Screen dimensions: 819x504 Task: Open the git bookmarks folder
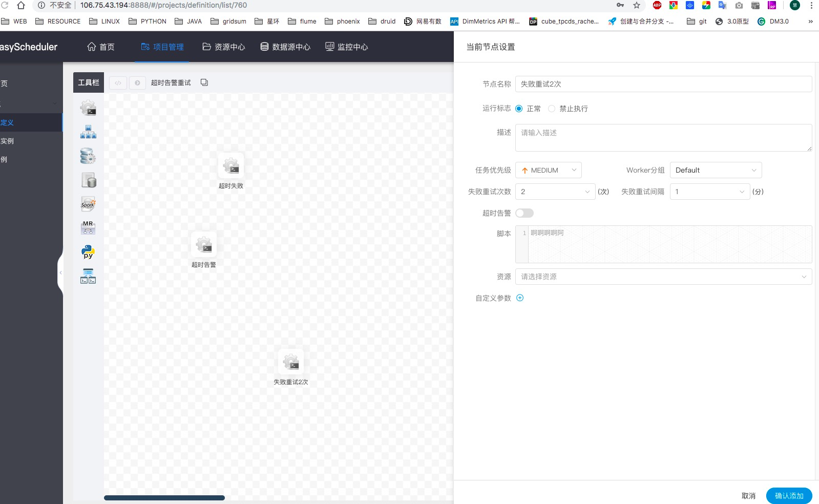click(x=697, y=22)
